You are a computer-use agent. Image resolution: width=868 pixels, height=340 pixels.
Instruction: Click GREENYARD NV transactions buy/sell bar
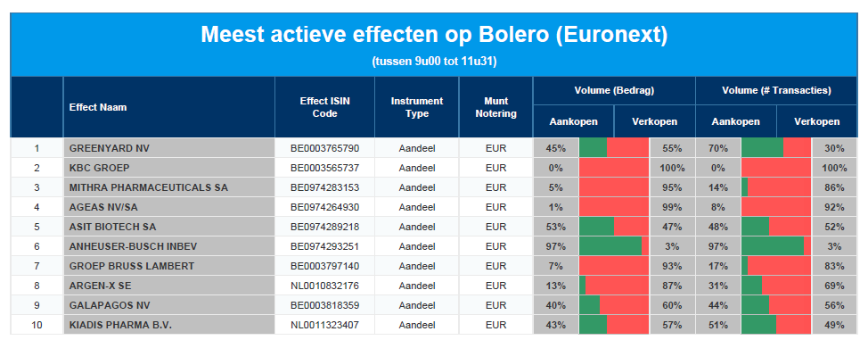tap(776, 149)
